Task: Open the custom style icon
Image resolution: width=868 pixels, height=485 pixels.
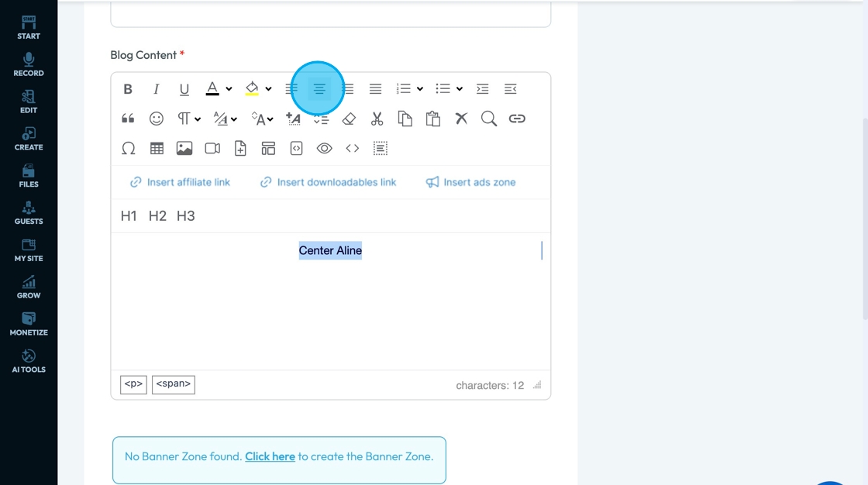Action: [x=294, y=119]
